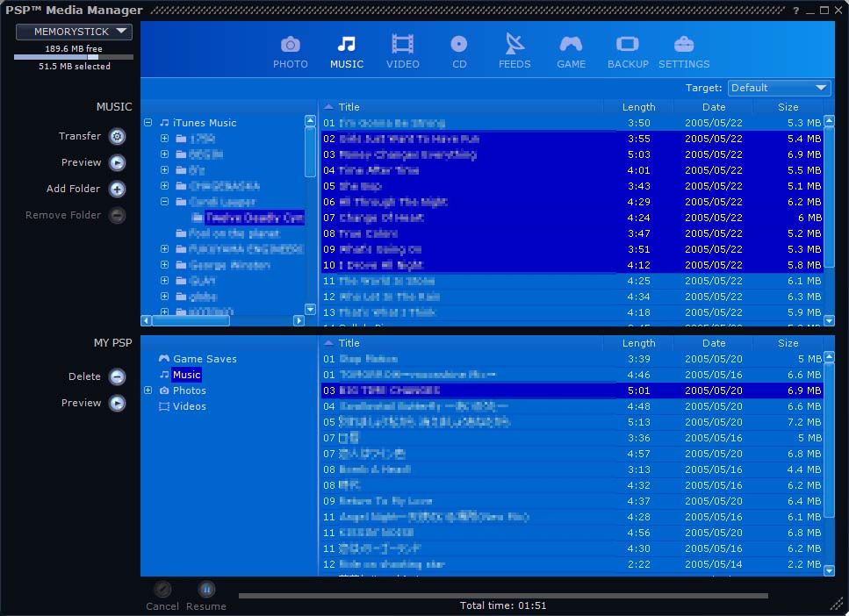Select the Music item in MY PSP tree
Screen dimensions: 849x616
pos(180,375)
